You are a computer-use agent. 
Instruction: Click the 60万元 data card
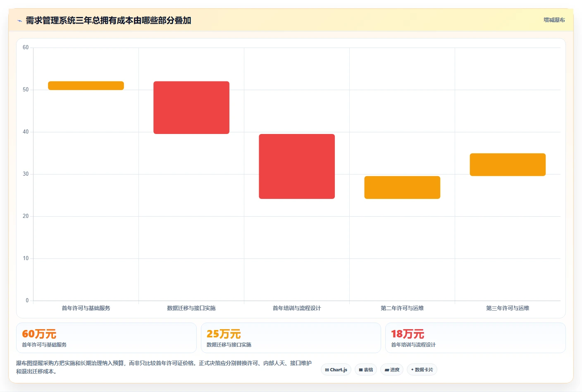tap(106, 338)
